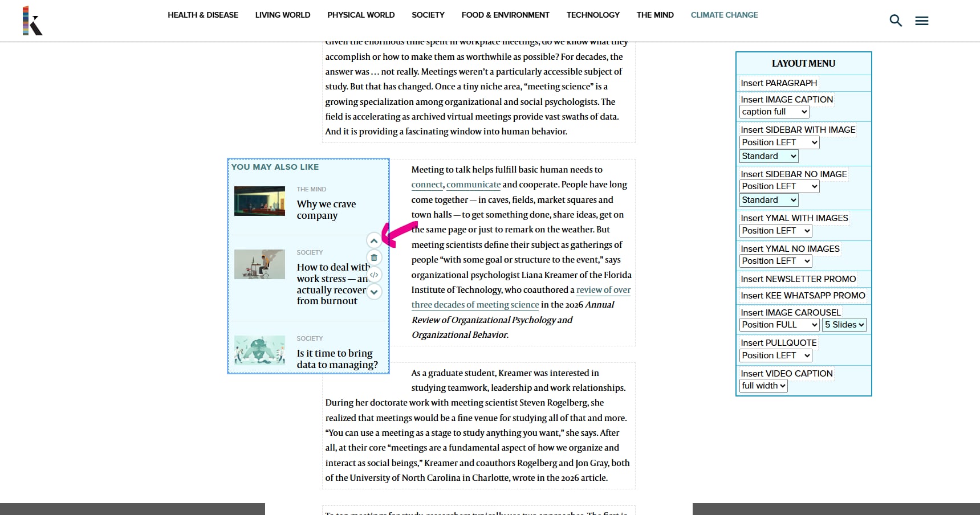980x515 pixels.
Task: Click Insert KEE WHATSAPP PROMO
Action: click(x=803, y=296)
